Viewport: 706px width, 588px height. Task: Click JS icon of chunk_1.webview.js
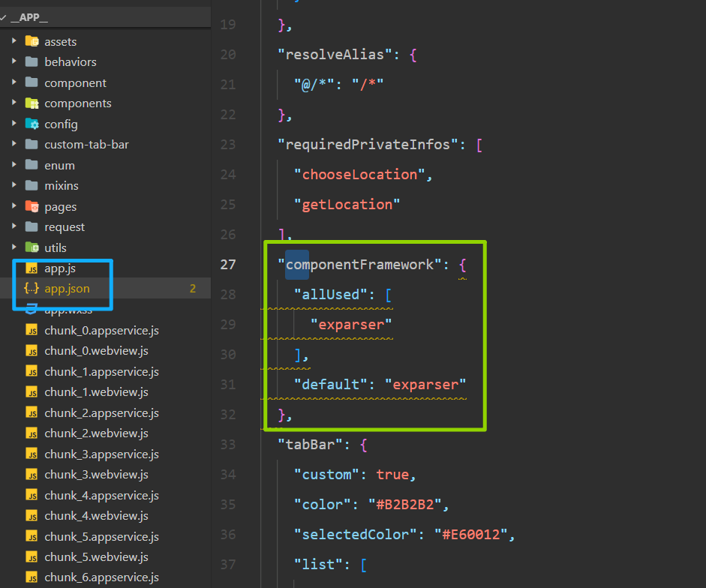[32, 392]
